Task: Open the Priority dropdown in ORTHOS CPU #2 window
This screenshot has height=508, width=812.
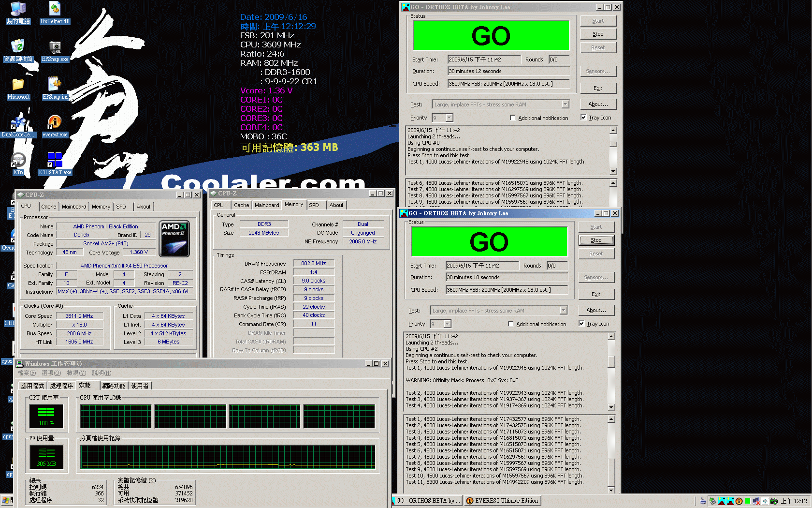Action: click(447, 324)
